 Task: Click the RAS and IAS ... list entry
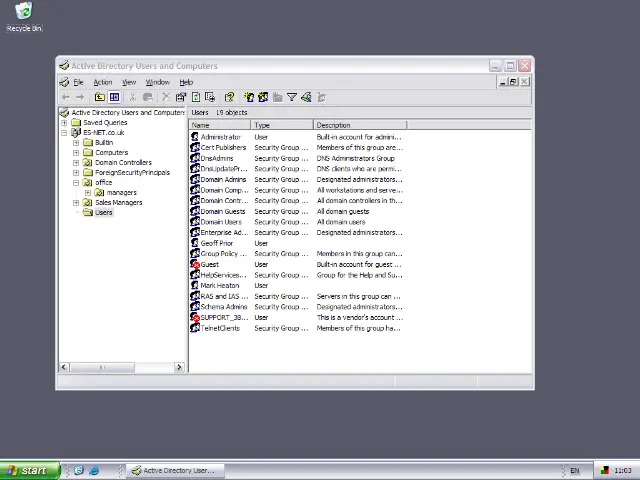pos(224,296)
